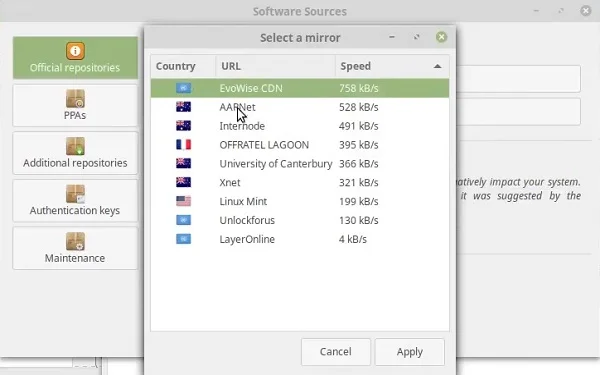Minimize the Software Sources window

536,11
